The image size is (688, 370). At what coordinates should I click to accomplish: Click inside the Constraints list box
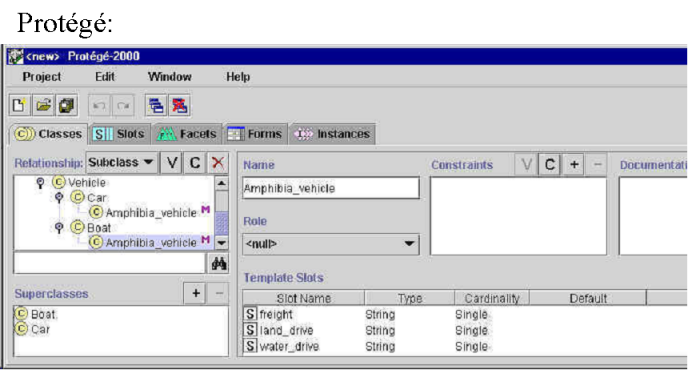[x=519, y=216]
